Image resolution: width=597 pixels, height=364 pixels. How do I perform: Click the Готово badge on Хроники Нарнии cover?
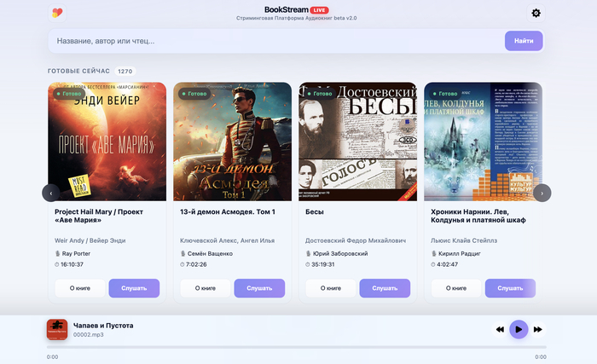[445, 94]
